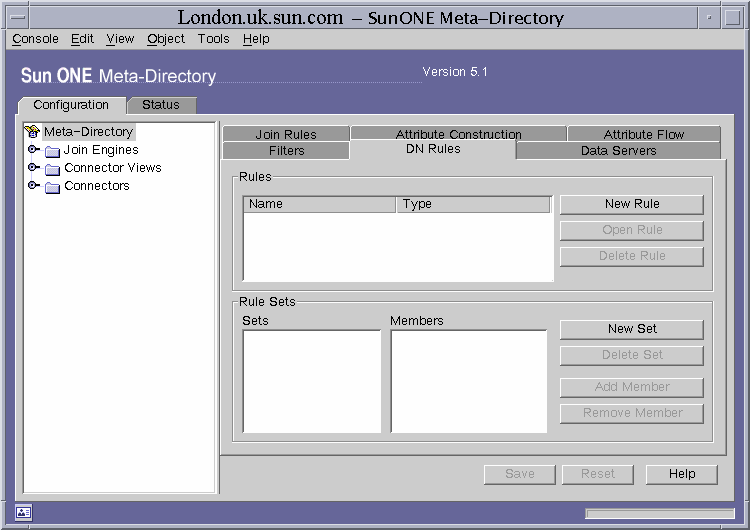Minimize the Meta-Directory window

(x=709, y=18)
